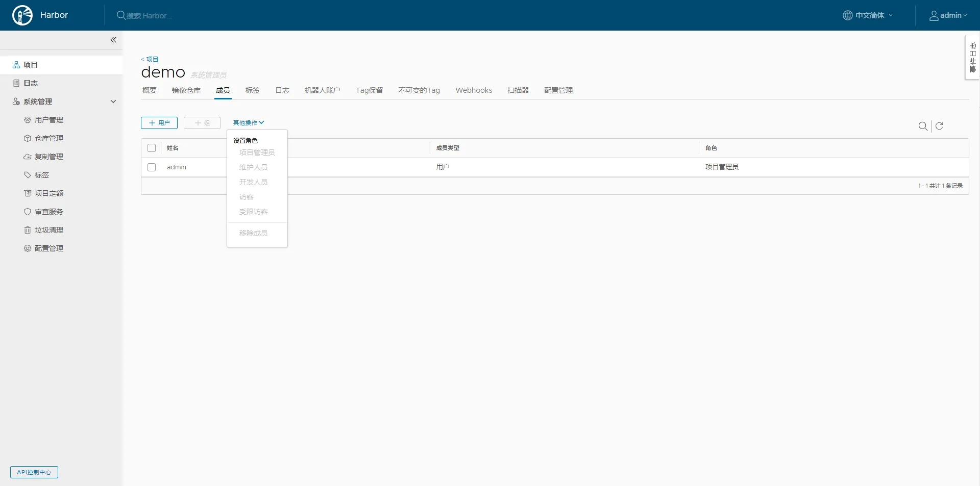Check the select-all members checkbox

[x=152, y=148]
